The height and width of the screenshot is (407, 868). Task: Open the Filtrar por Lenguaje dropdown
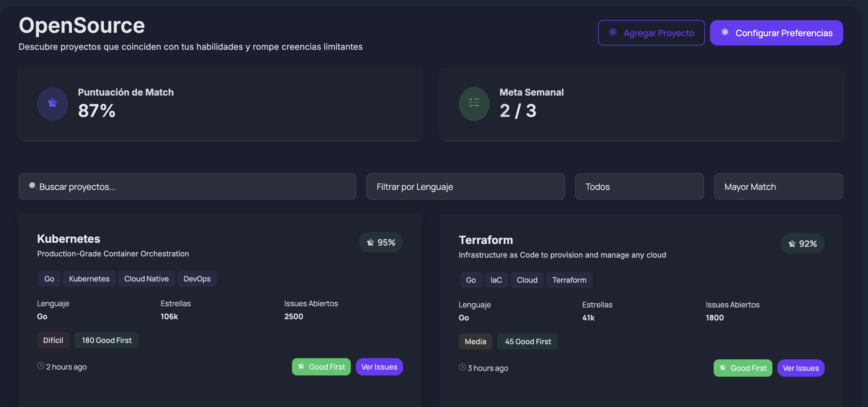pos(465,187)
